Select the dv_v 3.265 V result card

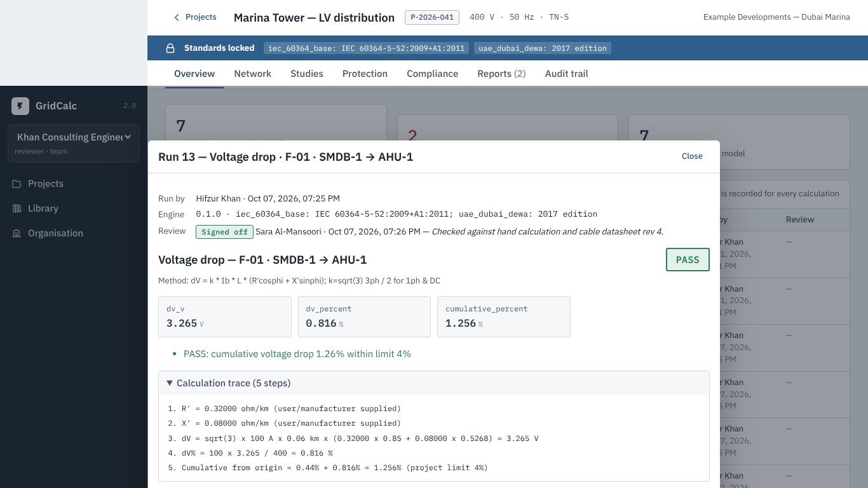click(x=225, y=316)
